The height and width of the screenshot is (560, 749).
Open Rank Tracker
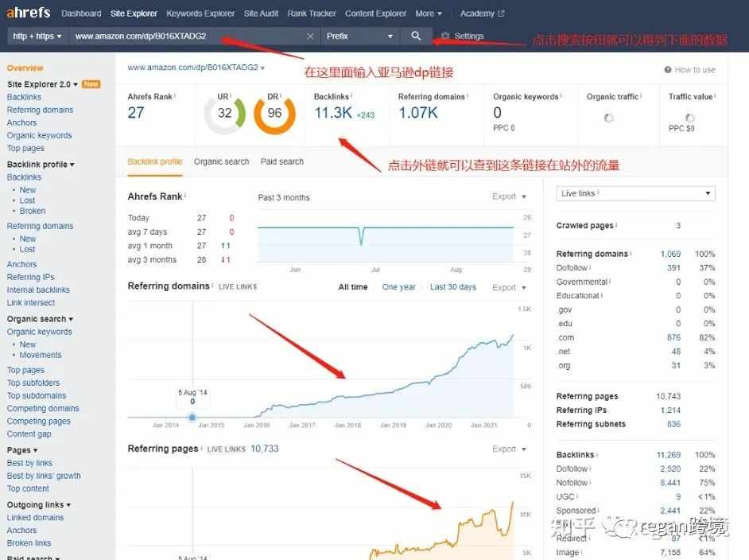(x=312, y=14)
